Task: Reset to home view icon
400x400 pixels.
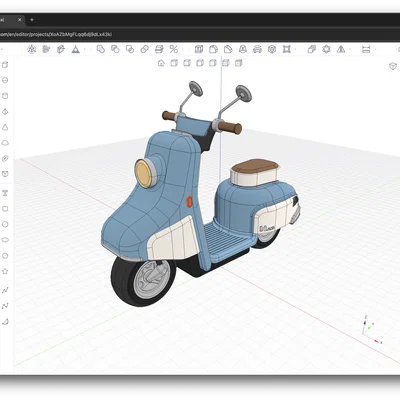Action: [161, 63]
